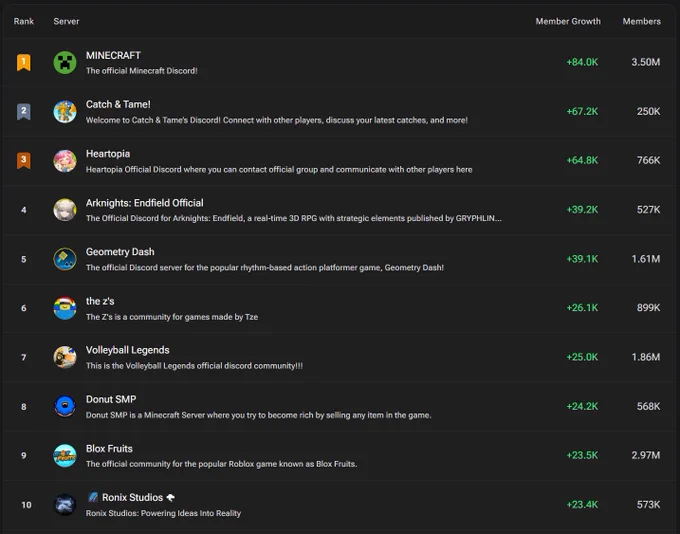Open the Donut SMP server title
The height and width of the screenshot is (534, 680).
click(x=111, y=399)
